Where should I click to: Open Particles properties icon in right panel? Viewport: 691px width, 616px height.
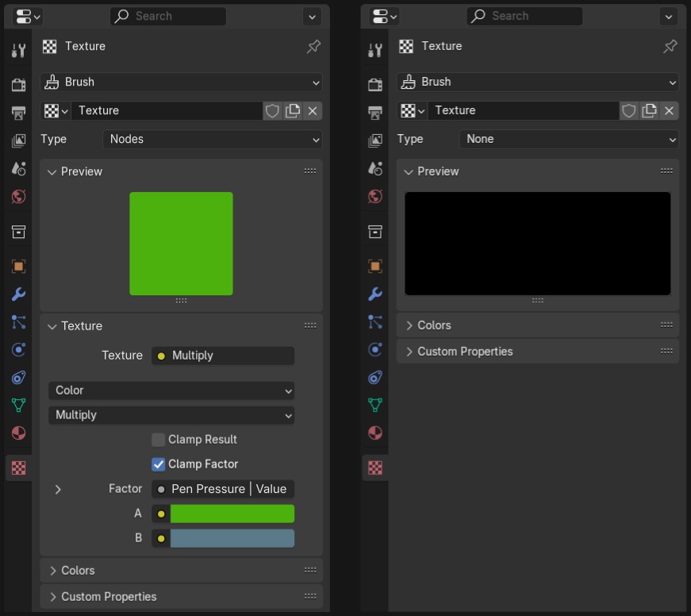tap(375, 321)
